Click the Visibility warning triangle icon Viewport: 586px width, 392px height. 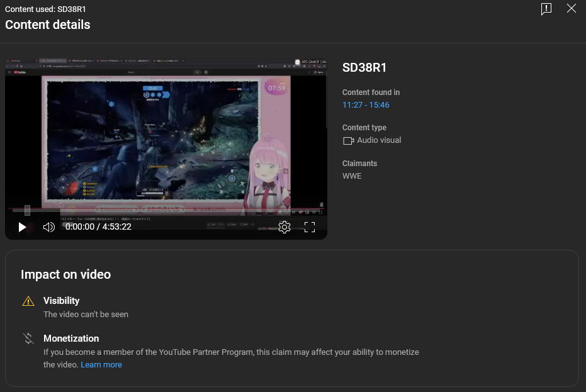click(x=28, y=301)
